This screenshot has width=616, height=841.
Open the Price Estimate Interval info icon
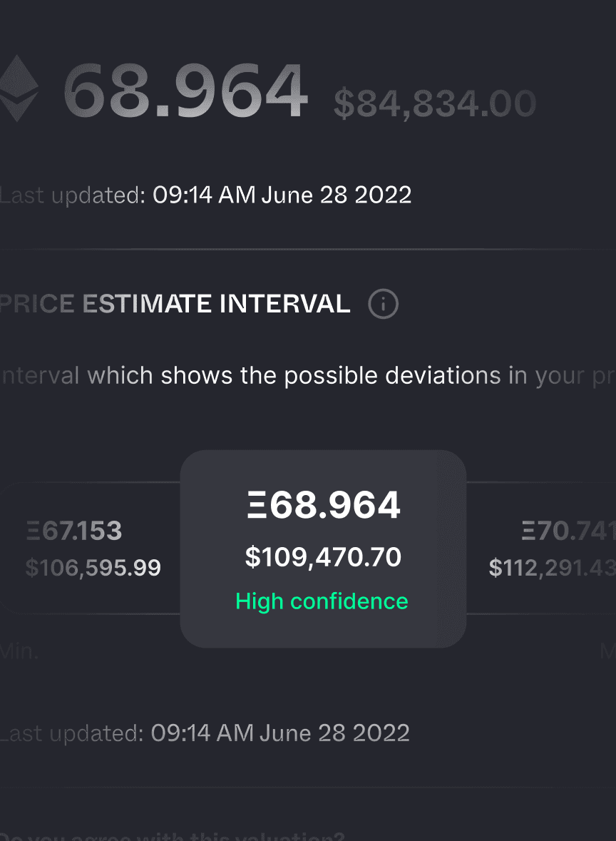click(x=384, y=304)
